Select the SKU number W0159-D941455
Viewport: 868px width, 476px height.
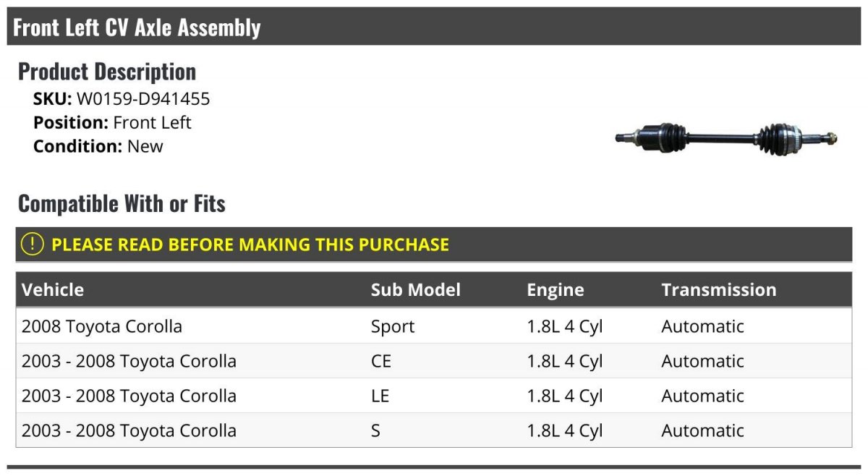(x=143, y=99)
